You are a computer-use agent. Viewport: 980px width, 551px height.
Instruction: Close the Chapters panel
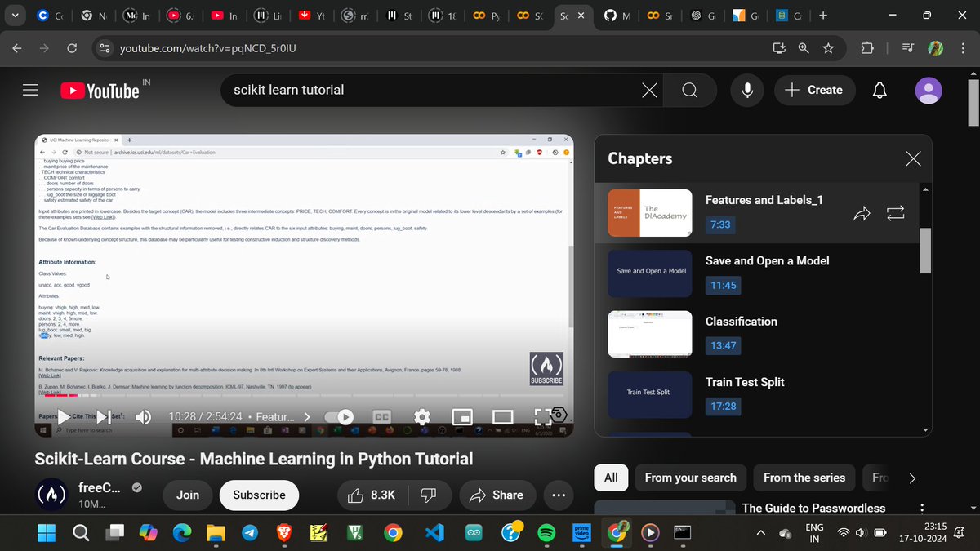tap(914, 158)
